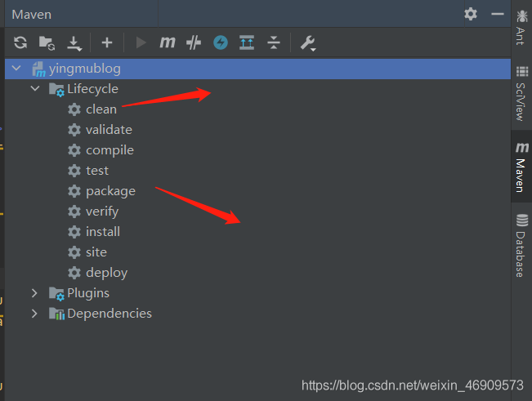Screen dimensions: 532x401
Task: Expand the Plugins folder
Action: click(x=34, y=293)
